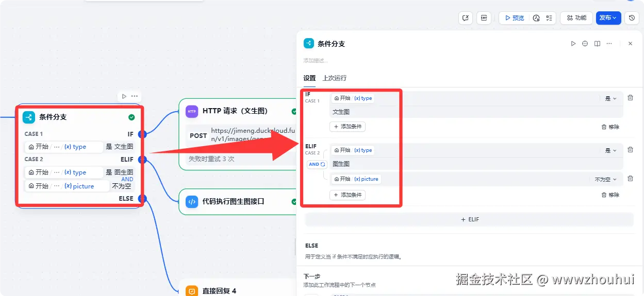The width and height of the screenshot is (644, 296).
Task: Open the 是 operator dropdown for CASE 2
Action: [x=611, y=150]
